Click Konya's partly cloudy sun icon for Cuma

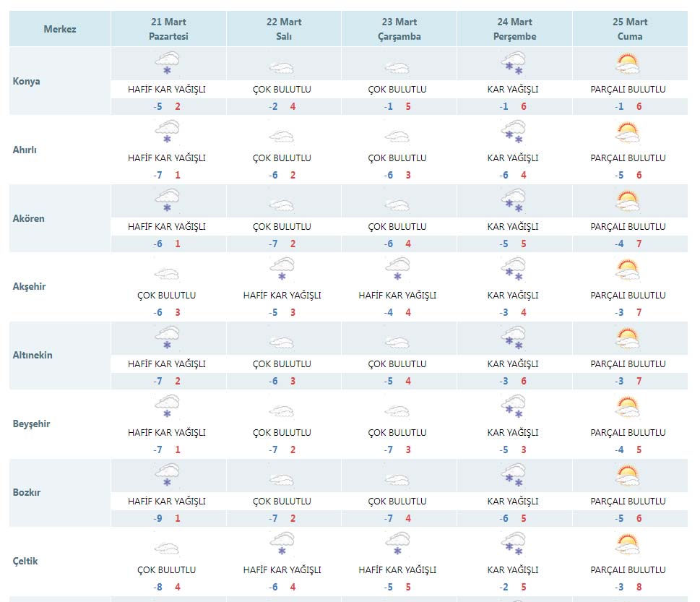[628, 64]
